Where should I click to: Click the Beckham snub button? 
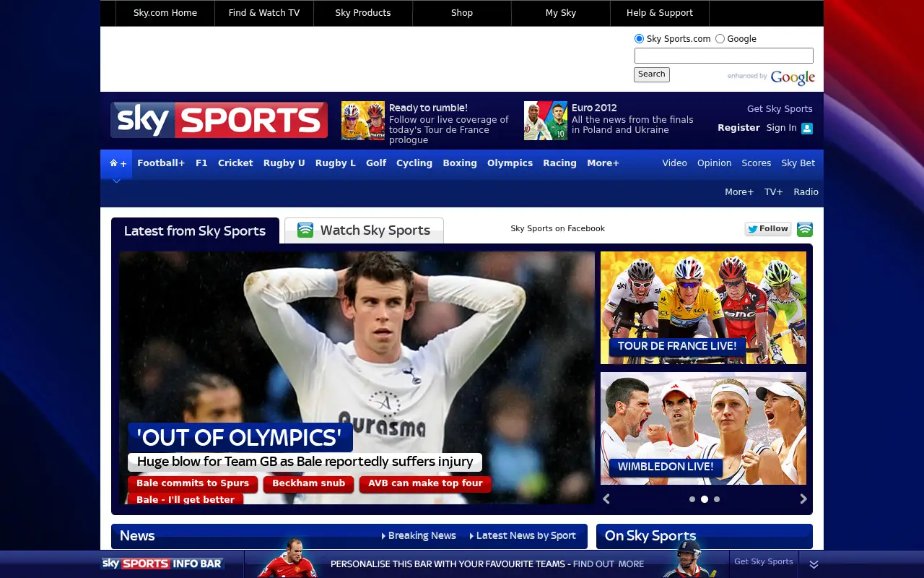click(309, 483)
